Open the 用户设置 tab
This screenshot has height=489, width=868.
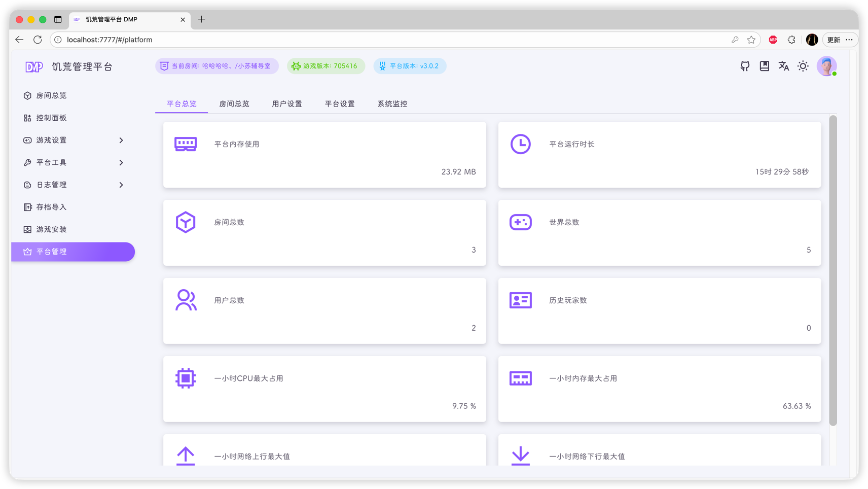point(287,104)
